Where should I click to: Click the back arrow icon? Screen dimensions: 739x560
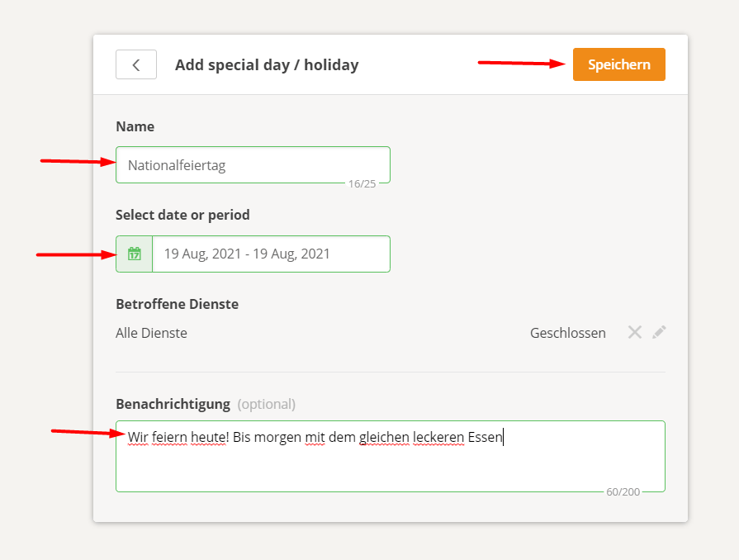coord(135,64)
